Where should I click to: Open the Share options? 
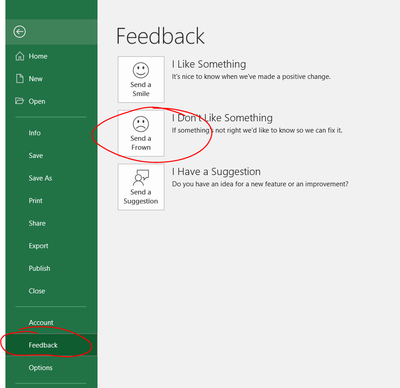click(x=37, y=223)
